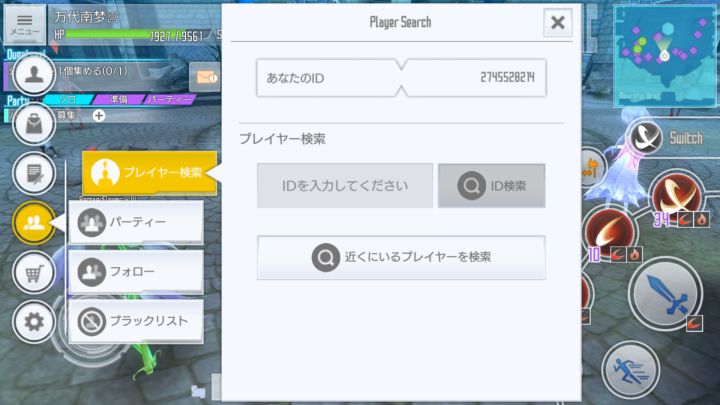720x405 pixels.
Task: Open the character profile sidebar icon
Action: [34, 74]
